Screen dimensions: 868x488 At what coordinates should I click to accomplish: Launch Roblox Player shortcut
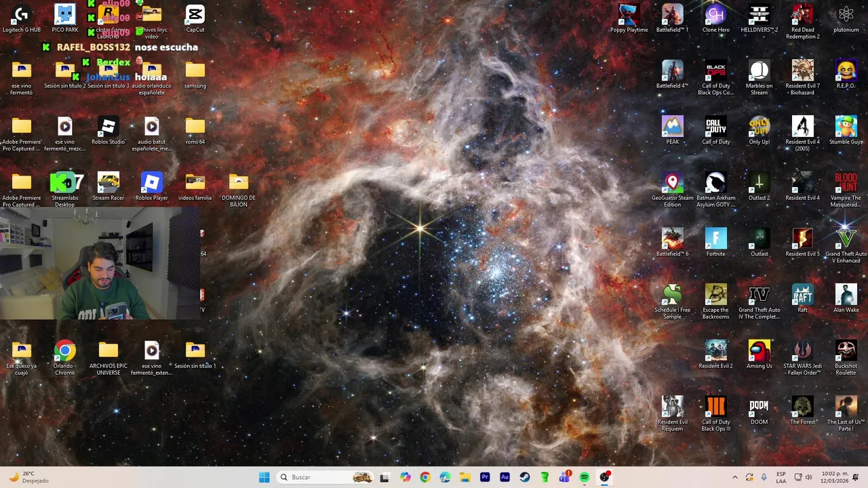(152, 186)
